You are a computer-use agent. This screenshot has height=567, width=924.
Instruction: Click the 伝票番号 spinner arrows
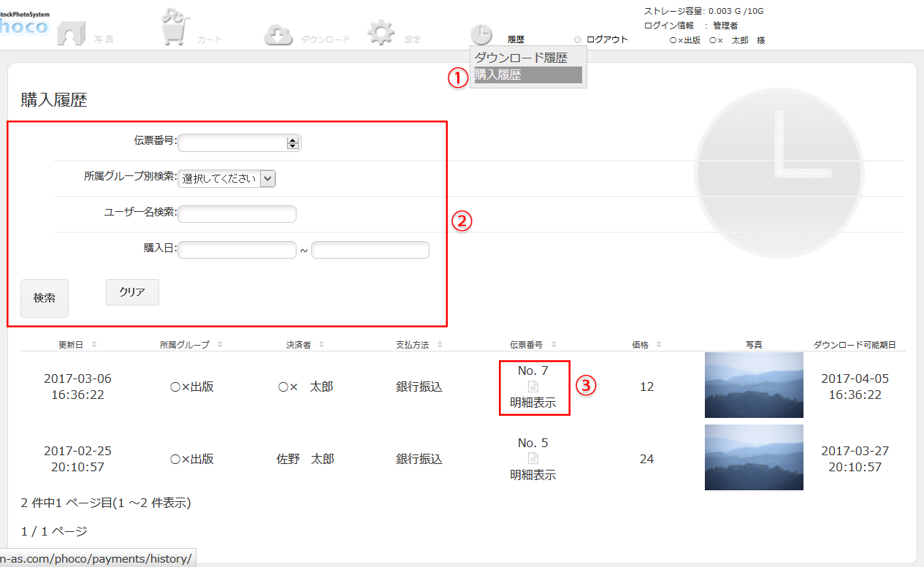tap(293, 143)
